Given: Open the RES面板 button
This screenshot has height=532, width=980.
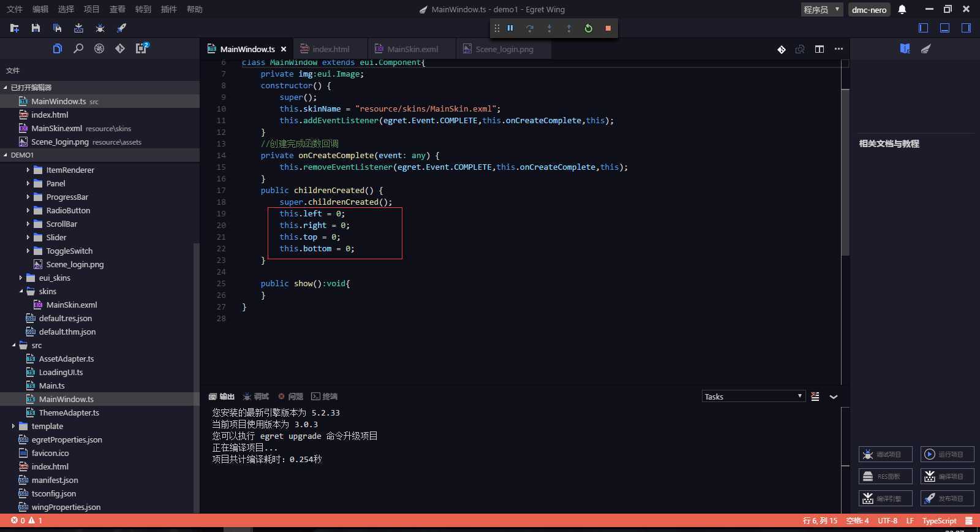Looking at the screenshot, I should (x=886, y=476).
